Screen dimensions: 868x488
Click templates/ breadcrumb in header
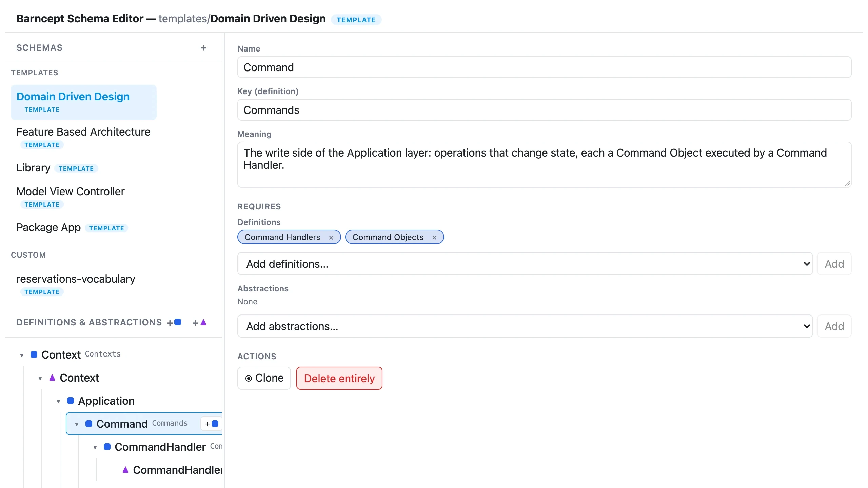pyautogui.click(x=184, y=19)
